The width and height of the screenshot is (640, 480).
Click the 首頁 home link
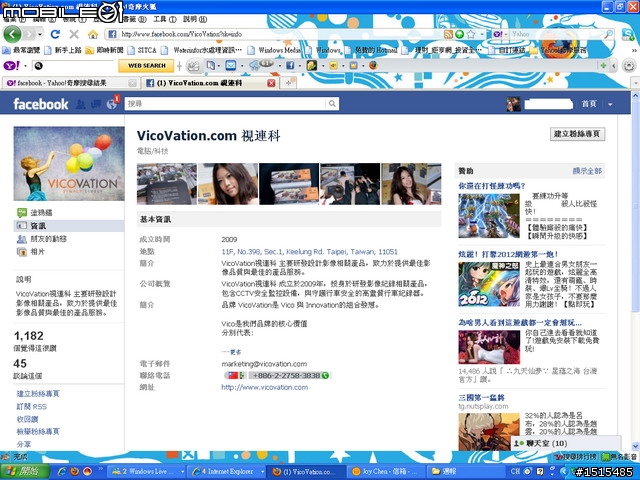[x=589, y=104]
